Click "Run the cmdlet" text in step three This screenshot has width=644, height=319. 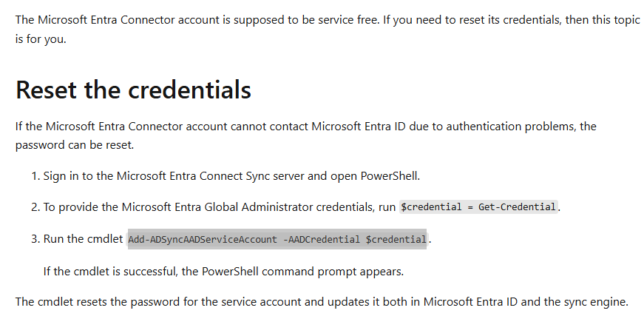(84, 239)
